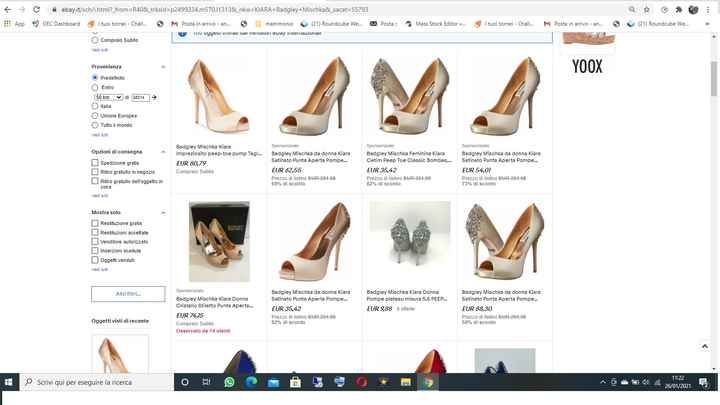Click the back-to-top arrow button

click(x=704, y=346)
